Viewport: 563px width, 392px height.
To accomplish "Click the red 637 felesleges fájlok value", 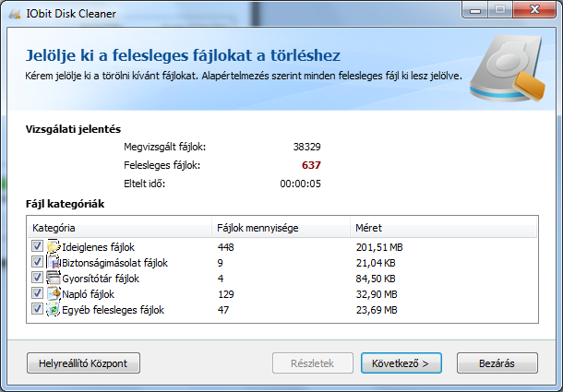I will tap(311, 165).
